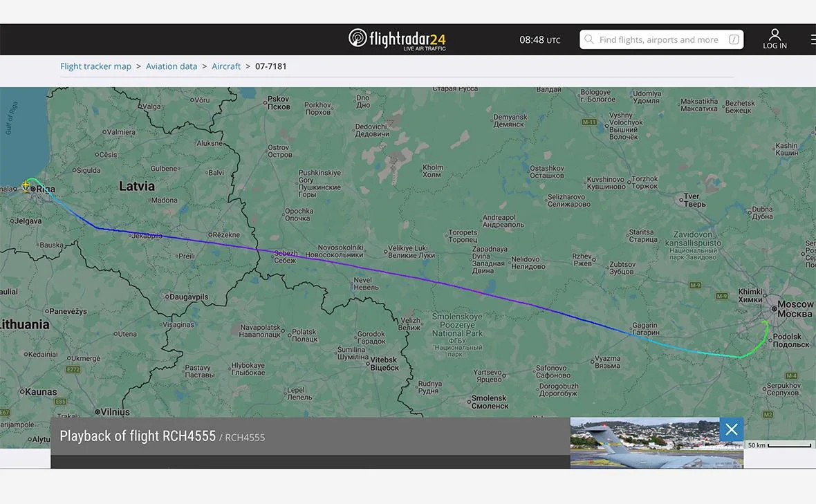Click the 08:48 UTC clock

(x=539, y=39)
